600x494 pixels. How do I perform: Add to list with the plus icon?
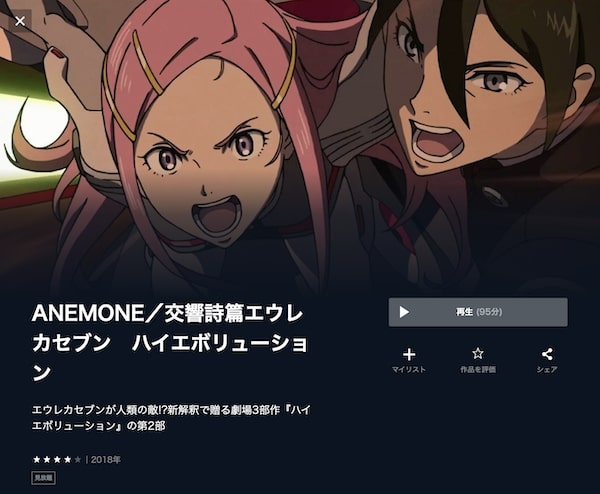coord(409,354)
